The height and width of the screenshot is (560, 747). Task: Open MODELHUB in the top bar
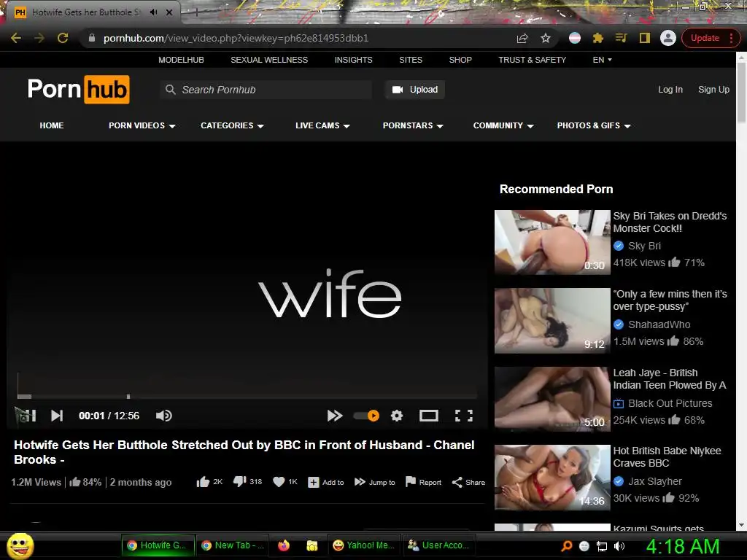click(181, 60)
